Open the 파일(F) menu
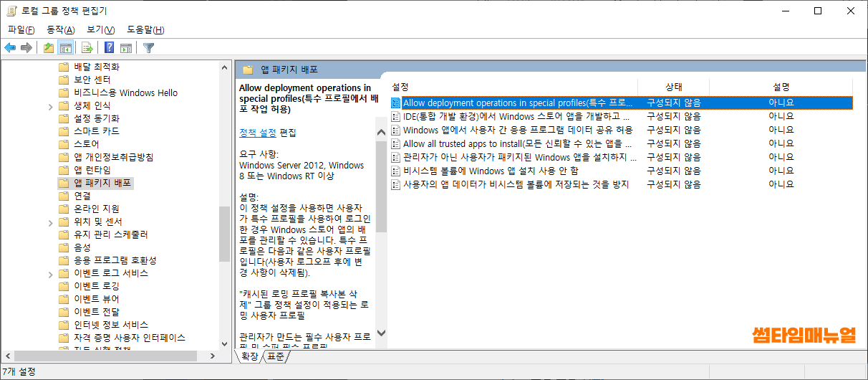868x380 pixels. [21, 29]
